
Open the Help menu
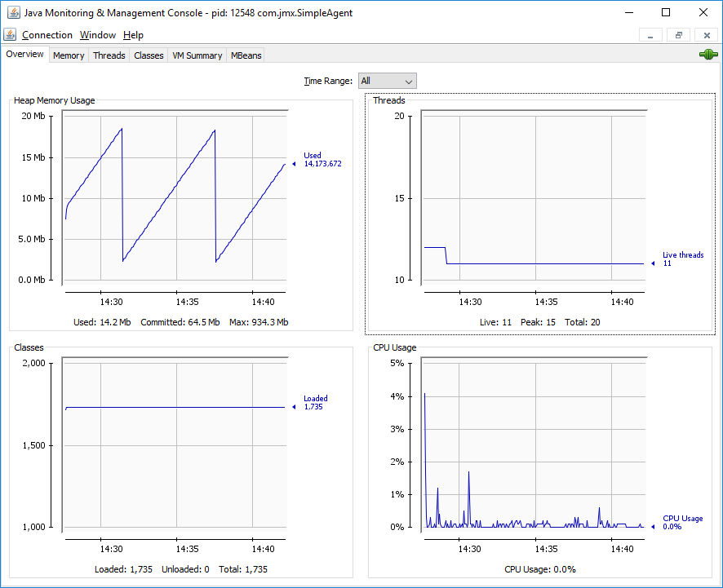click(x=133, y=35)
